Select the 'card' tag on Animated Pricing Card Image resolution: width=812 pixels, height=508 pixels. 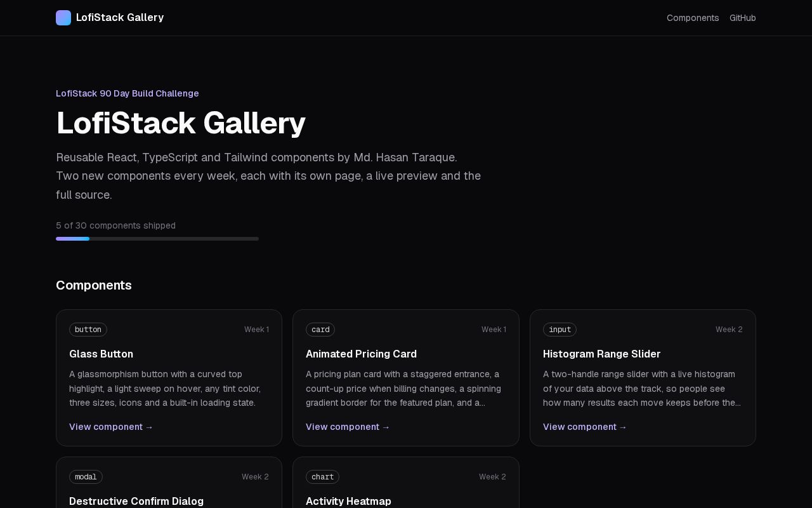click(320, 330)
